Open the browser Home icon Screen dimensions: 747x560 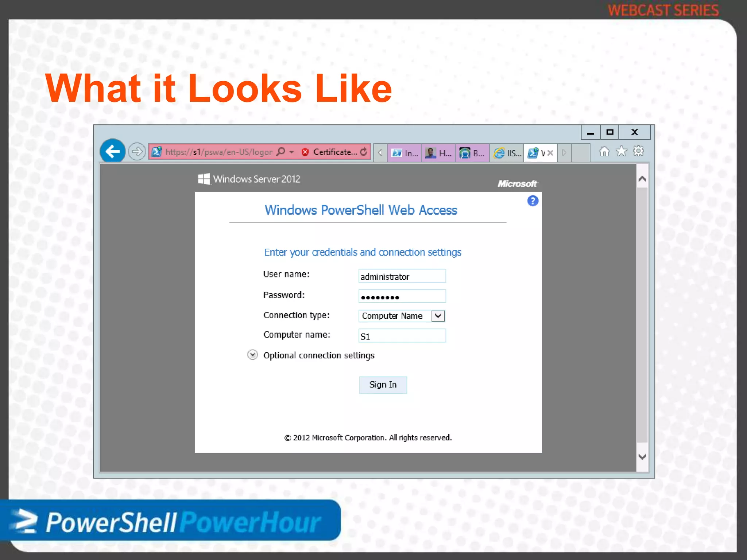[x=604, y=151]
